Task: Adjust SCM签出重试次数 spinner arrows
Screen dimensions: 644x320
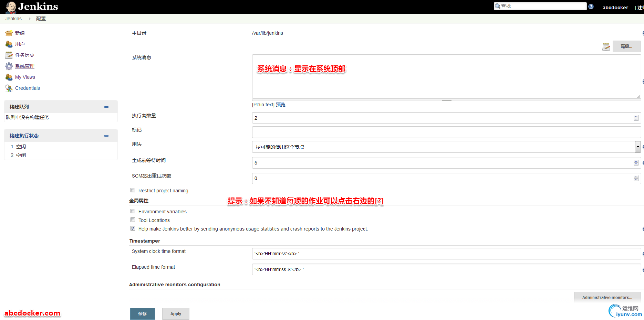Action: (x=636, y=178)
